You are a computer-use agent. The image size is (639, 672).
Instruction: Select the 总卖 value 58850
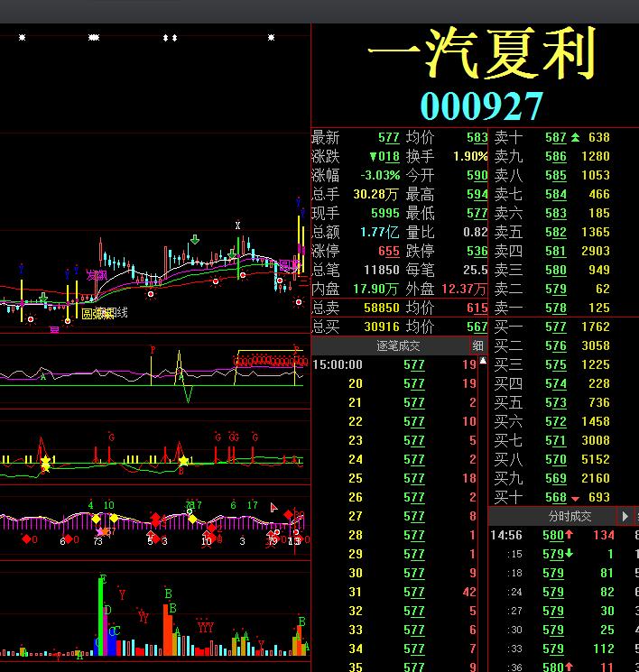coord(382,308)
